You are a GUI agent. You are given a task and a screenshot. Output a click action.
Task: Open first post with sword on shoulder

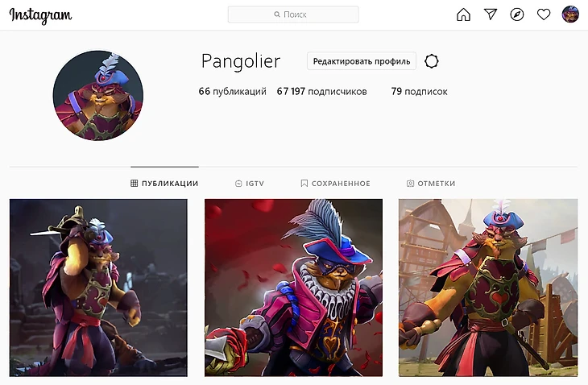click(x=98, y=288)
